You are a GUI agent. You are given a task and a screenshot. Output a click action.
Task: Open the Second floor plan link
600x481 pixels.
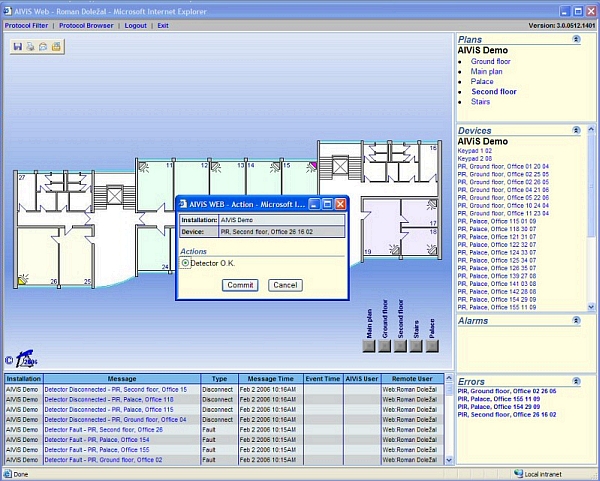coord(494,91)
